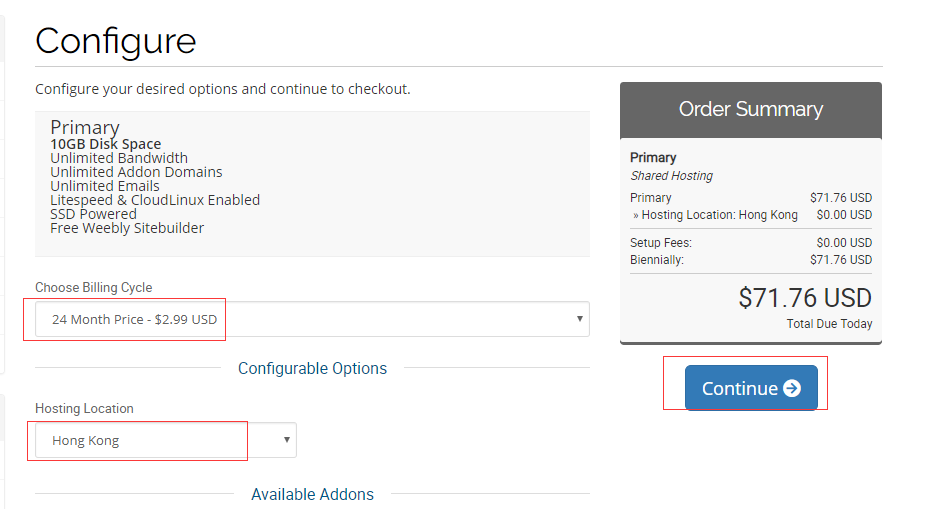Click Shared Hosting text in order summary

click(671, 176)
